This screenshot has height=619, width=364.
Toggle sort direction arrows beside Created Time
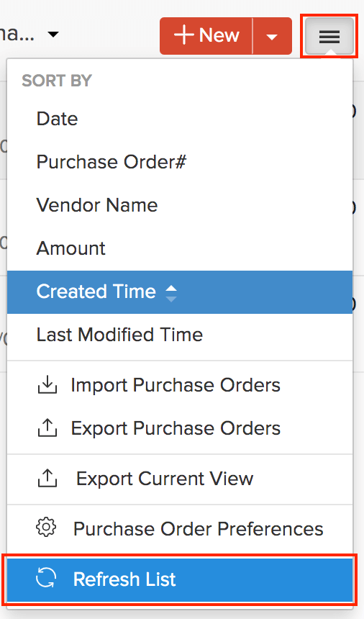pos(171,294)
